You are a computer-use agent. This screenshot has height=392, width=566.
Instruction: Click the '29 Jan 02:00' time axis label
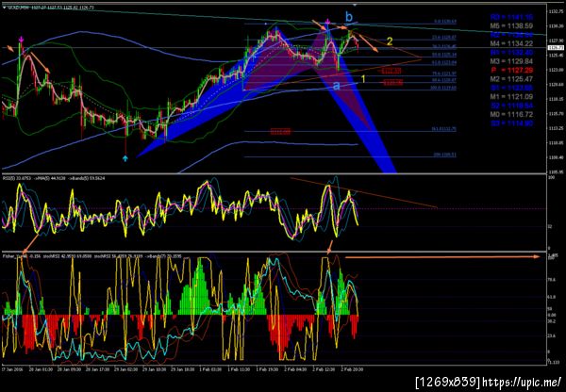126,369
